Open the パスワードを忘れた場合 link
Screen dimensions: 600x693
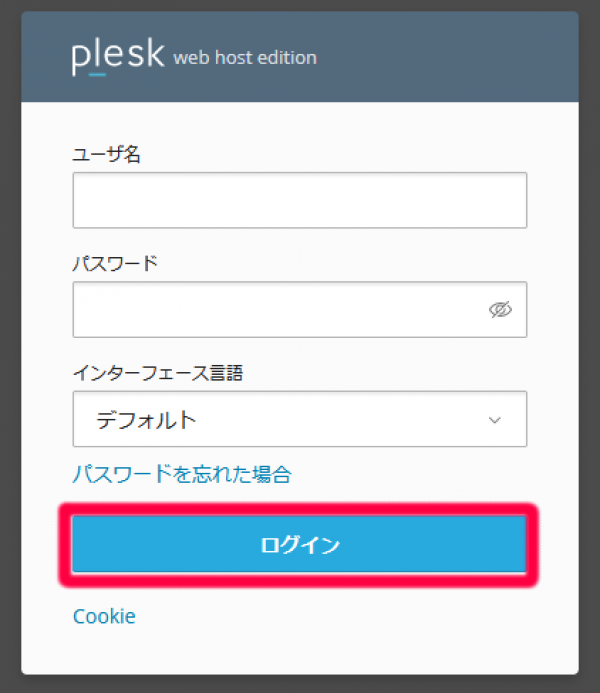tap(182, 474)
